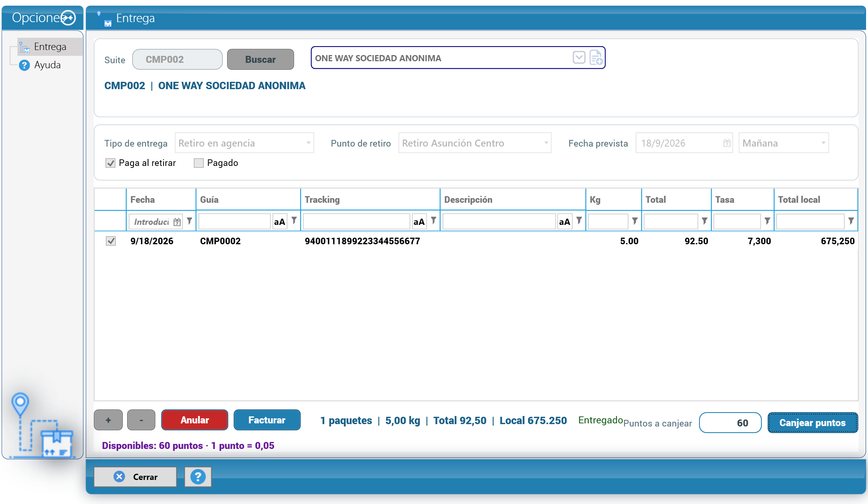
Task: Uncheck the CMP0002 package row checkbox
Action: 111,241
